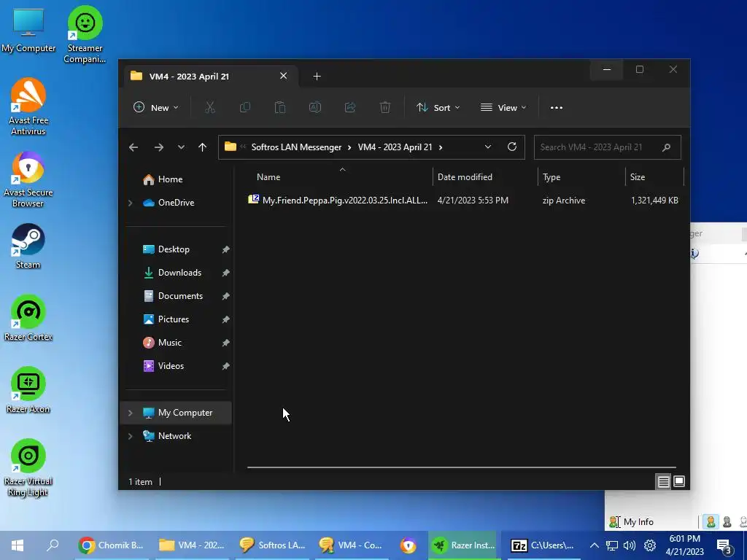Expand subfolders after VM4 breadcrumb

(441, 147)
